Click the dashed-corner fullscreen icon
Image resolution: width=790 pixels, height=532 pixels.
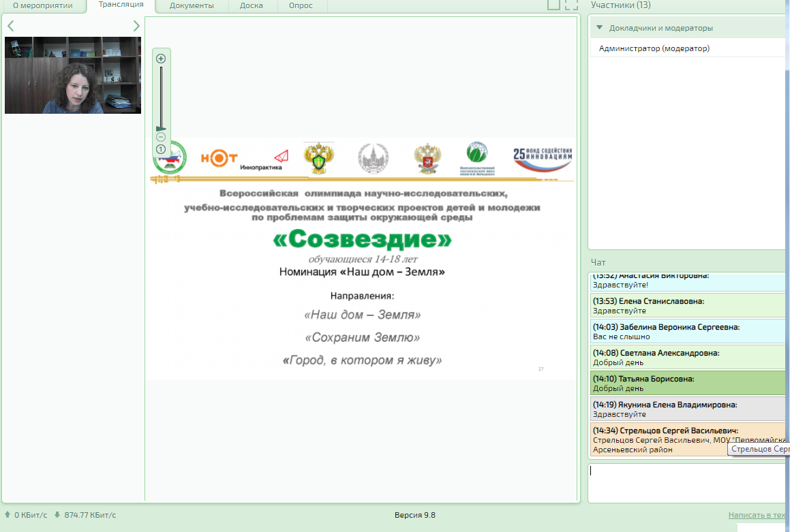coord(571,5)
